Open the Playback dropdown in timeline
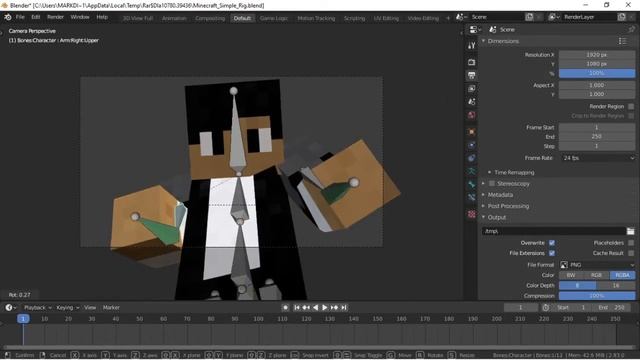 tap(38, 307)
